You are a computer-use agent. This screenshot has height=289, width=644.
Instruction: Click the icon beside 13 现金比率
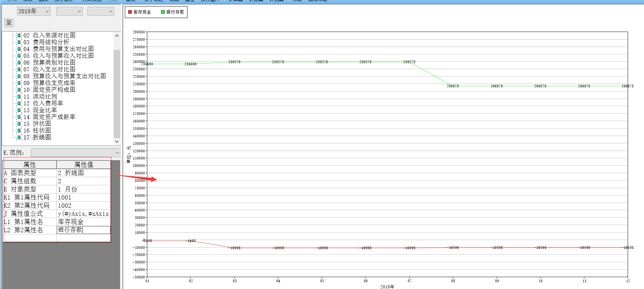(19, 110)
